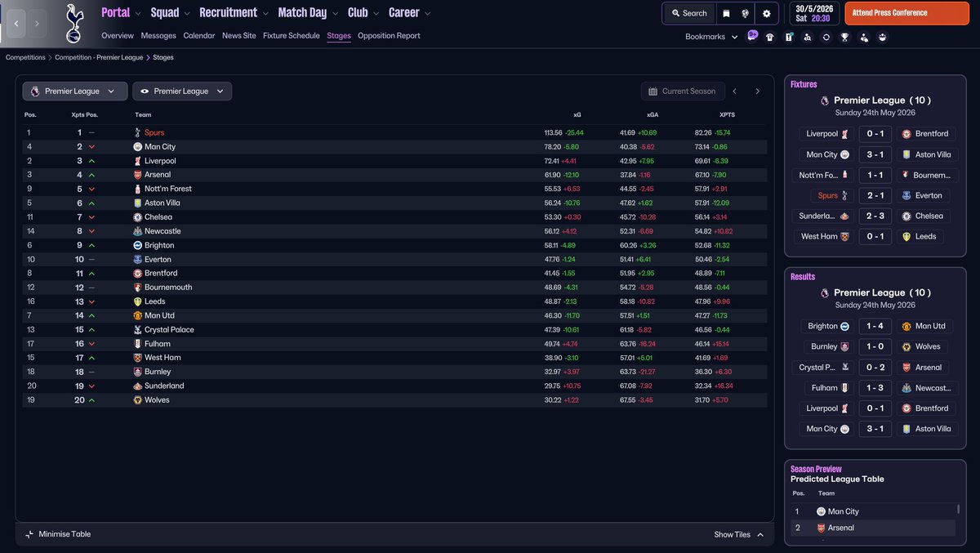This screenshot has width=980, height=553.
Task: Select Arsenal row in the league table
Action: tap(394, 175)
